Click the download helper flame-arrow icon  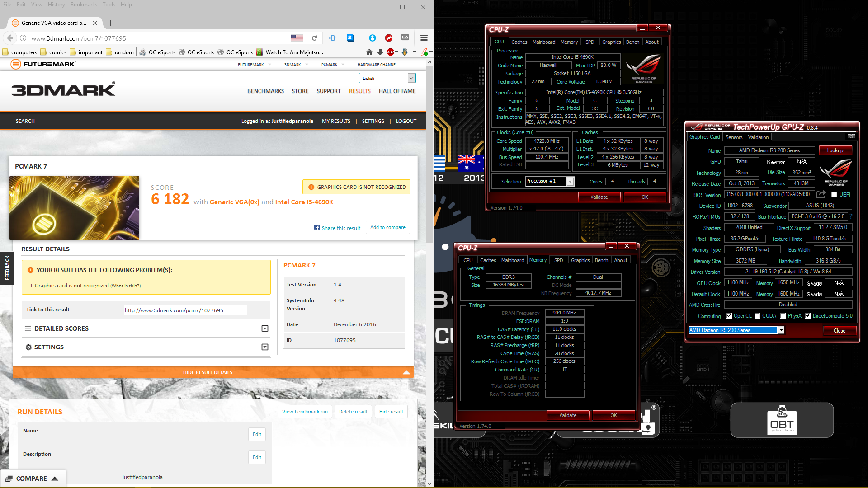point(405,52)
